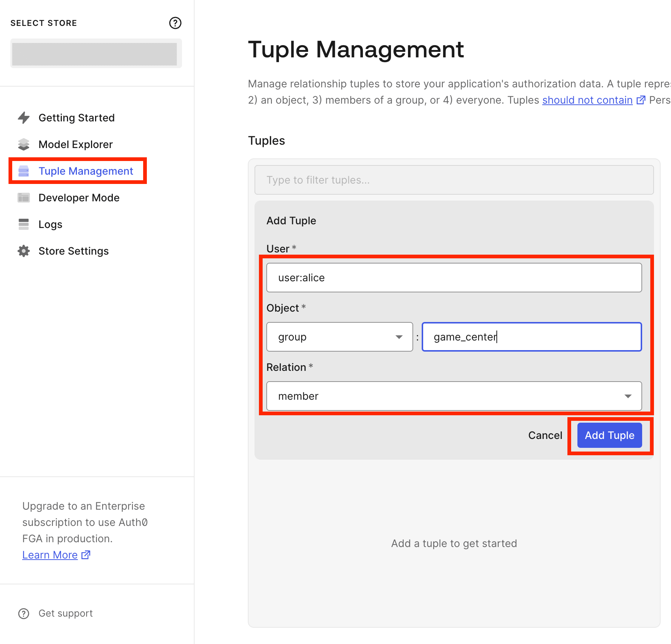Open the Logs sidebar item
The image size is (671, 644).
[x=50, y=224]
